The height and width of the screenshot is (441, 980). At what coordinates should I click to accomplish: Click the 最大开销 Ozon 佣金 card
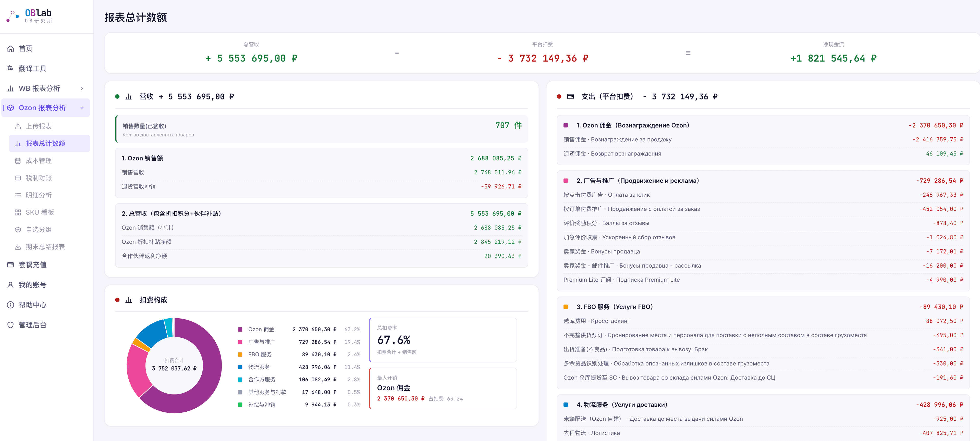[443, 388]
